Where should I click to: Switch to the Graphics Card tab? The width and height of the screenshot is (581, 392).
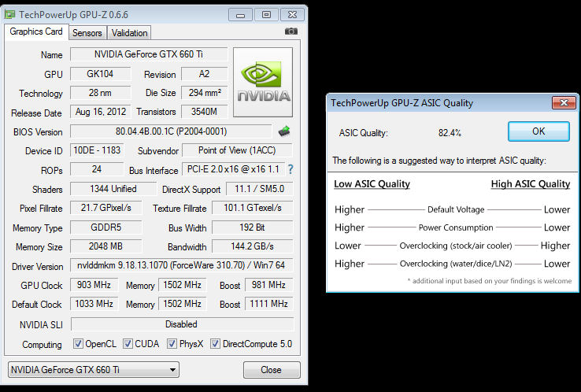pos(36,31)
